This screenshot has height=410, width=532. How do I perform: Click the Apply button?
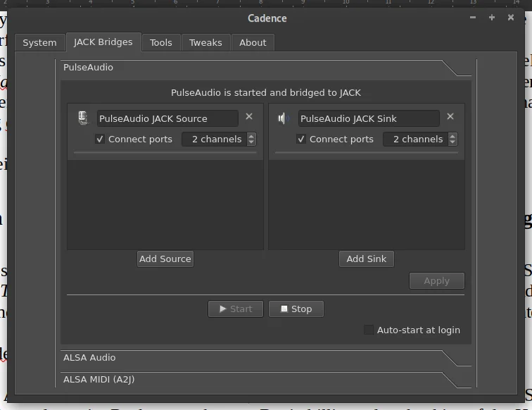(x=437, y=281)
